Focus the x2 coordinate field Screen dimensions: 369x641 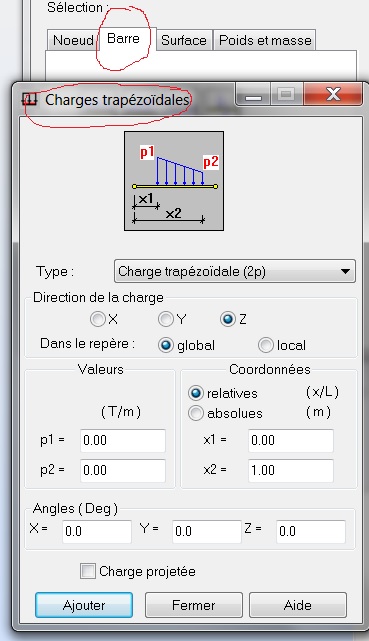point(291,470)
